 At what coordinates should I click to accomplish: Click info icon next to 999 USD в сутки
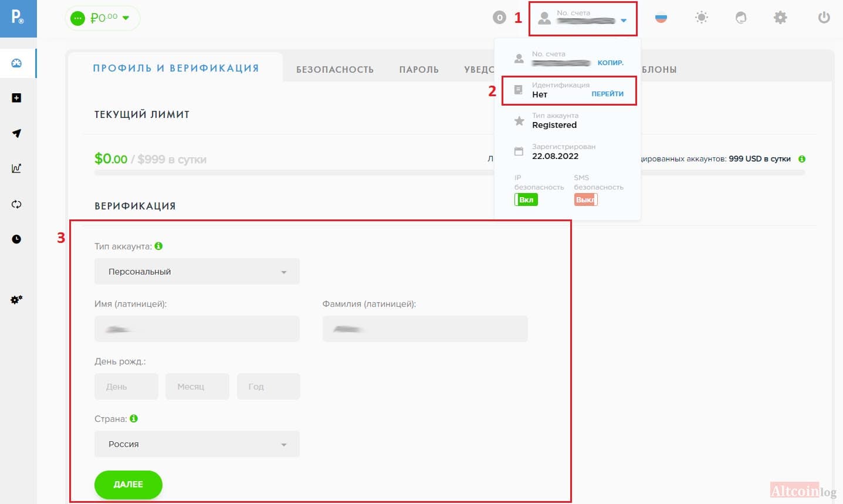(x=802, y=159)
